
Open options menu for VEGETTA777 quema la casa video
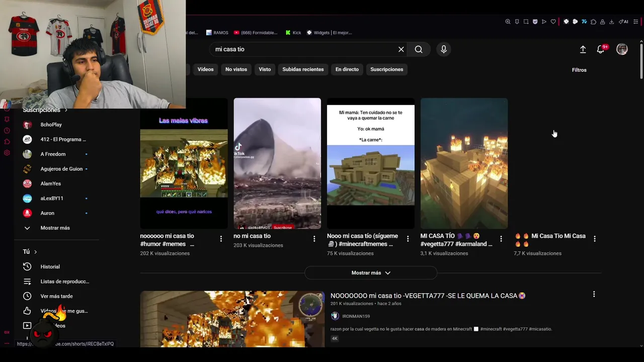(x=594, y=294)
